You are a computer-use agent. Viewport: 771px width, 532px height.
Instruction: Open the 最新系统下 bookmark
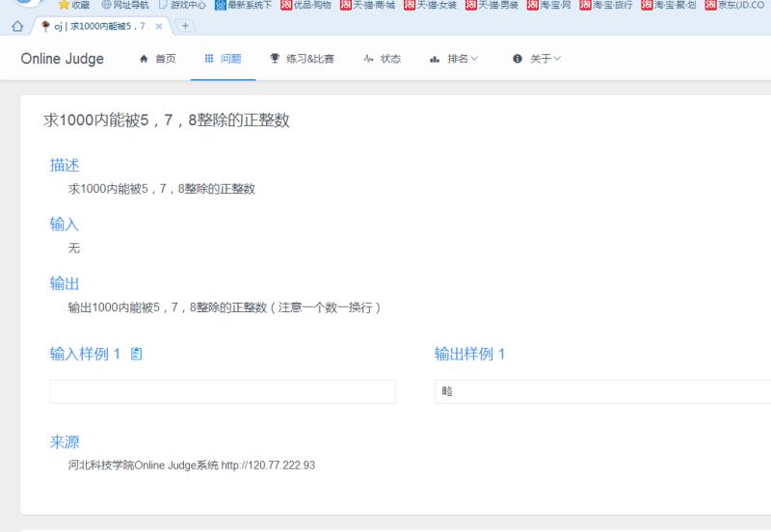click(x=244, y=5)
